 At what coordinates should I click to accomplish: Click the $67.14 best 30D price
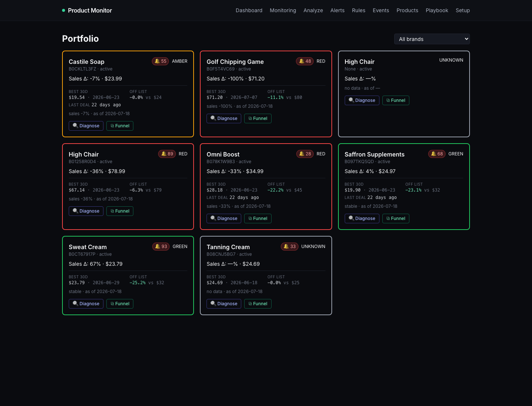tap(77, 190)
